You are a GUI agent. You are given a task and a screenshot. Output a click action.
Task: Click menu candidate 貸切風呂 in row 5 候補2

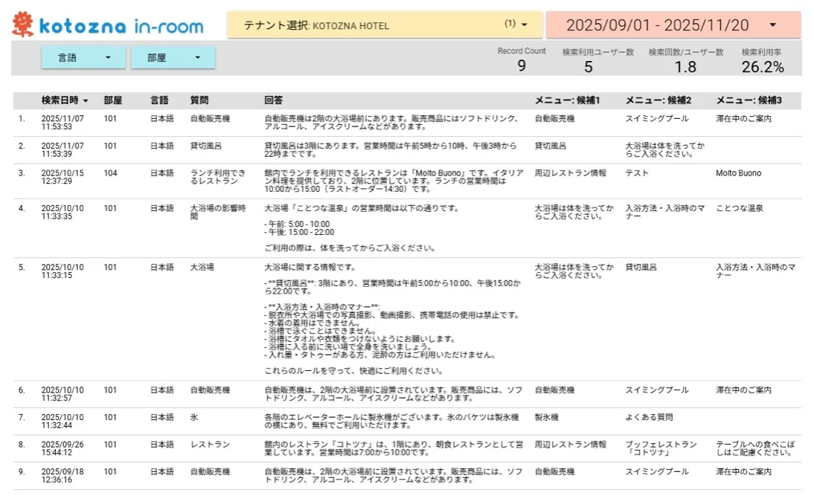coord(641,268)
